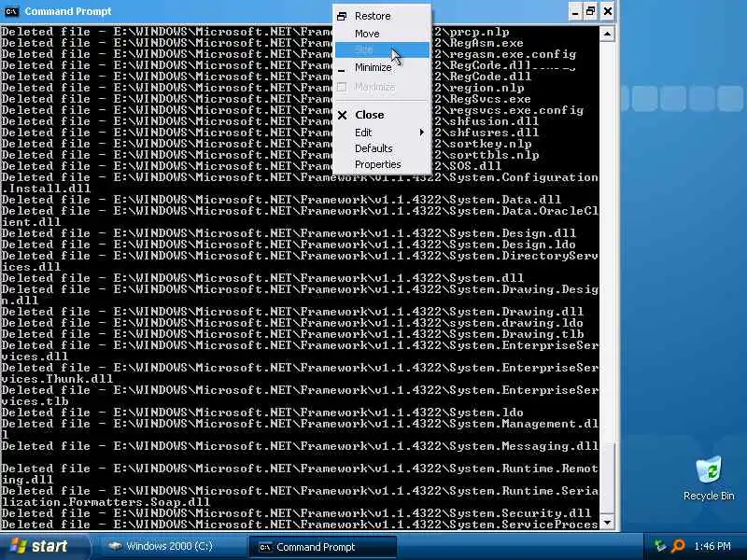The image size is (747, 560).
Task: Open Defaults from the system menu
Action: pyautogui.click(x=382, y=148)
